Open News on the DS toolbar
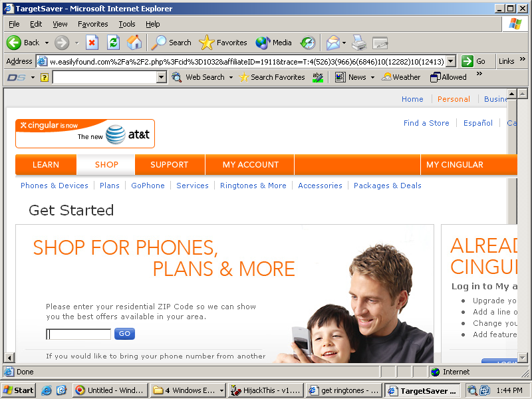Viewport: 532px width, 399px height. (351, 77)
